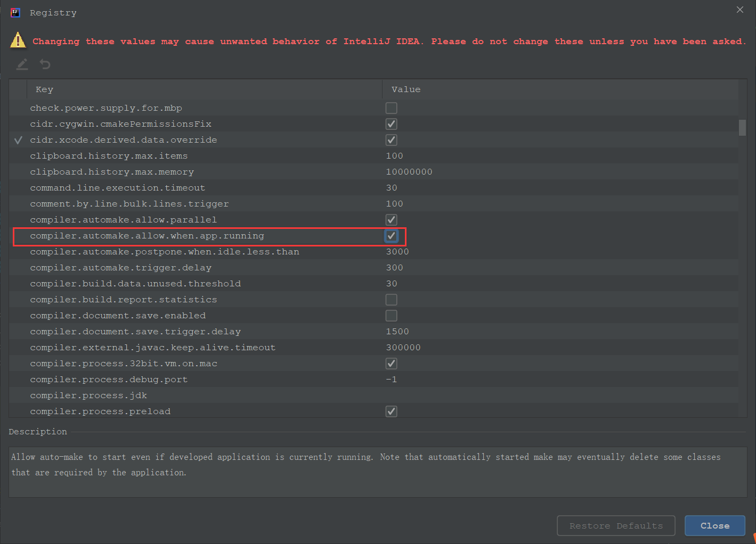Click compiler.automake.trigger.delay value 300
Image resolution: width=756 pixels, height=544 pixels.
pos(395,268)
